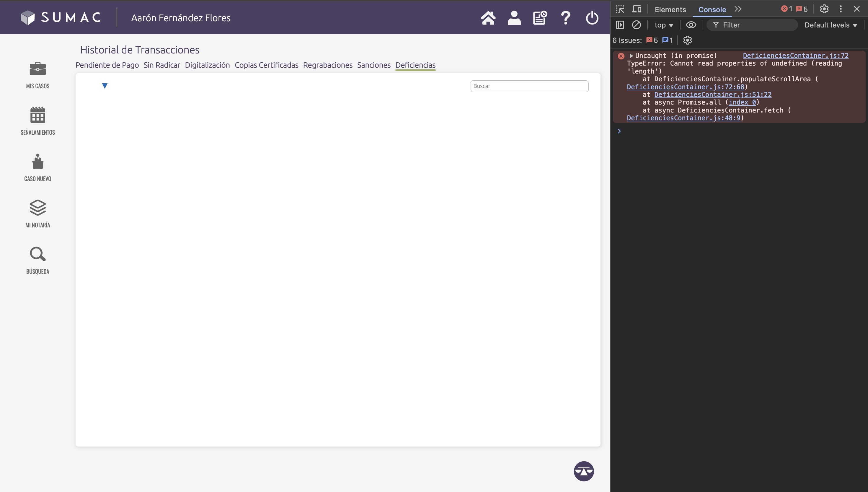
Task: Expand the blue triangle dropdown
Action: click(105, 86)
